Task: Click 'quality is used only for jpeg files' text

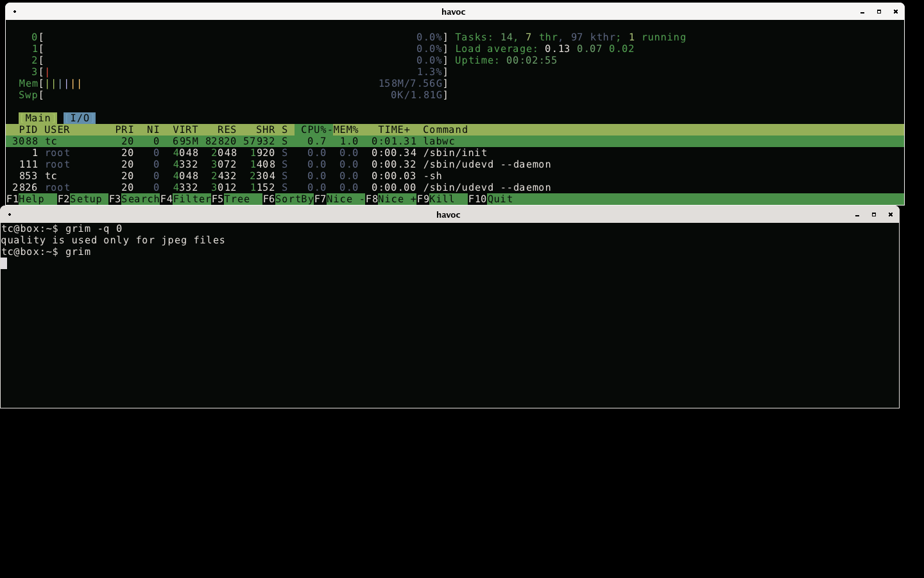Action: 113,240
